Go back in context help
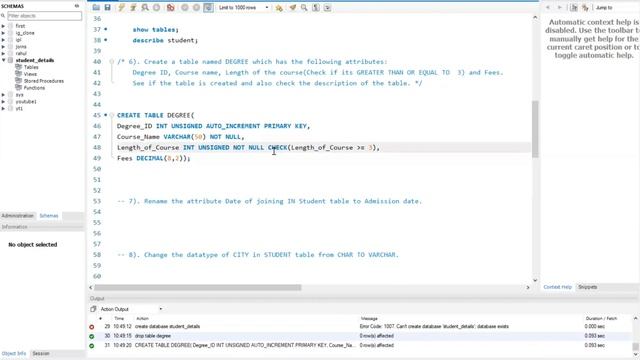Screen dimensions: 640x360 [548, 8]
